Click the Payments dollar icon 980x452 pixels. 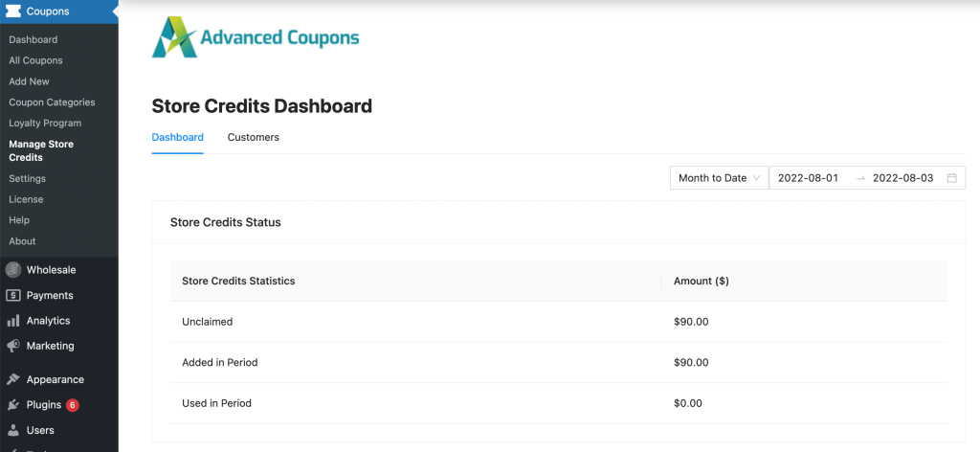point(13,295)
